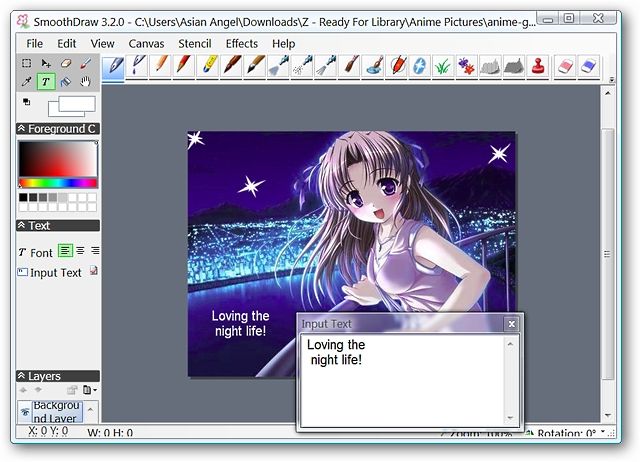
Task: Click the rainbow hue slider bar
Action: [58, 183]
